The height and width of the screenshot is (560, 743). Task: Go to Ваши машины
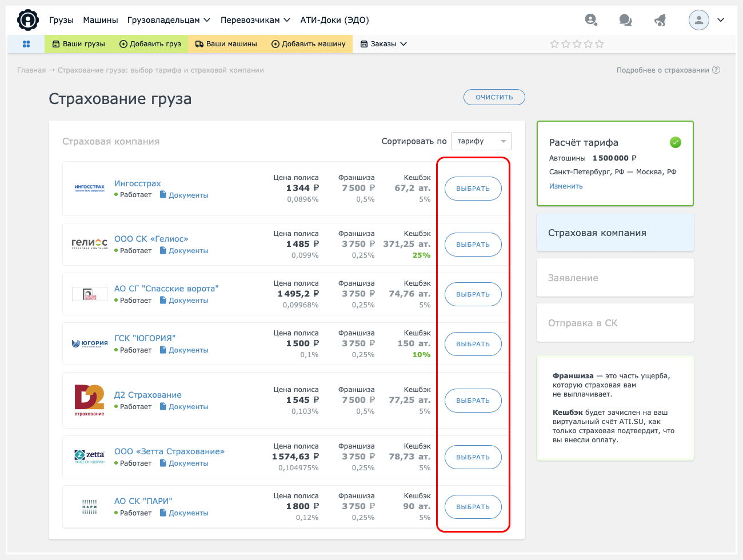[226, 44]
